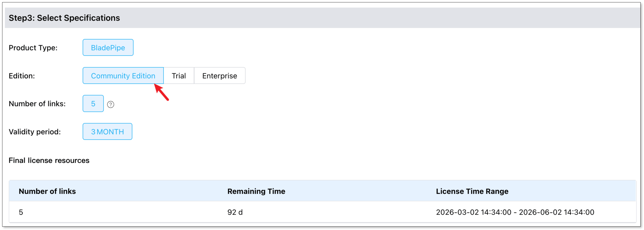Click the License Time Range column header
Image resolution: width=644 pixels, height=230 pixels.
[x=472, y=191]
